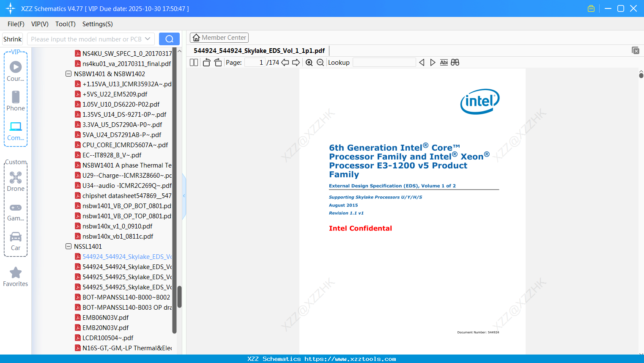Open the Member Center
The width and height of the screenshot is (644, 363).
point(219,38)
